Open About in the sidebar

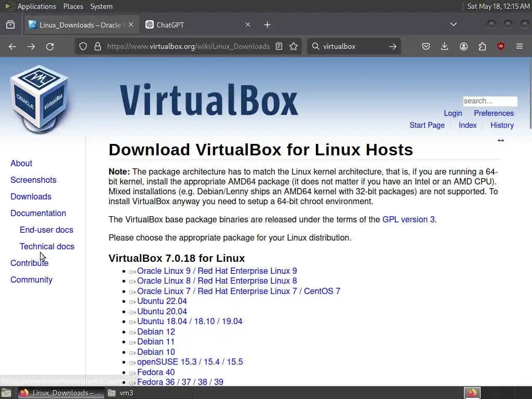click(x=21, y=163)
